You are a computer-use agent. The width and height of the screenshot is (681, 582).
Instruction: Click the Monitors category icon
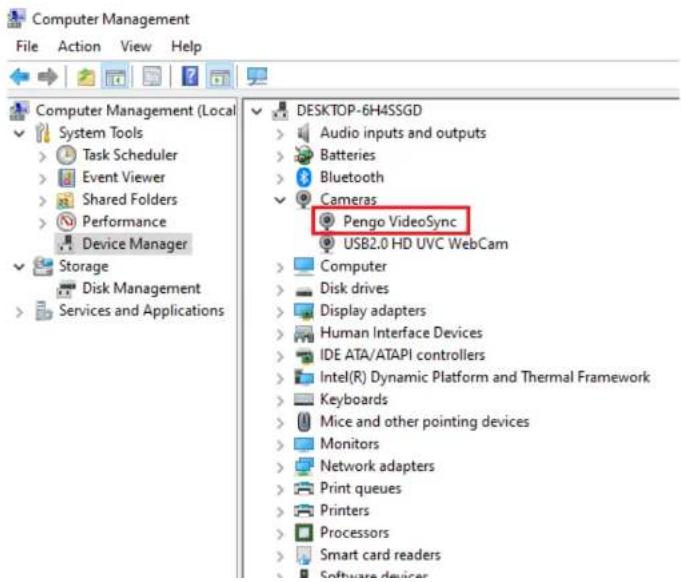click(304, 444)
